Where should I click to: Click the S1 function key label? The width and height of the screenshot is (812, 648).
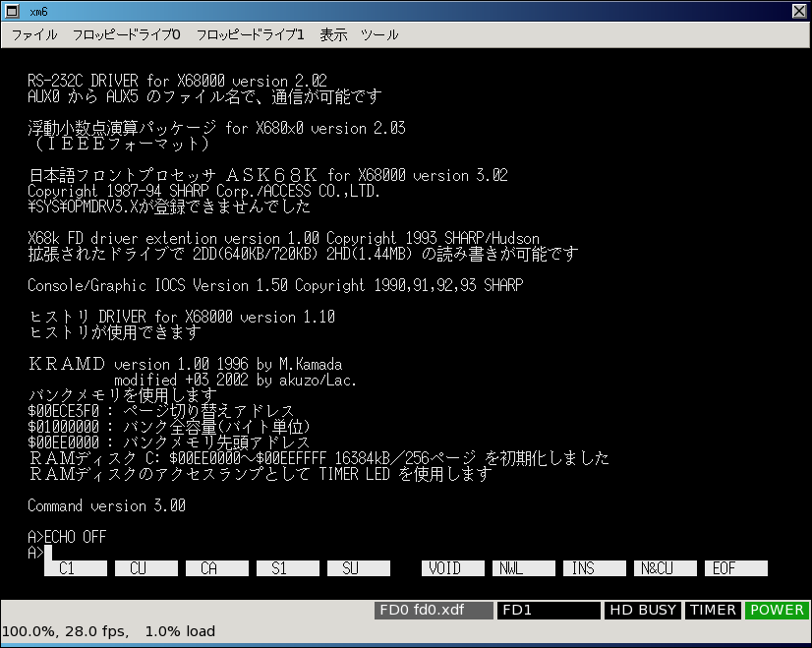288,568
